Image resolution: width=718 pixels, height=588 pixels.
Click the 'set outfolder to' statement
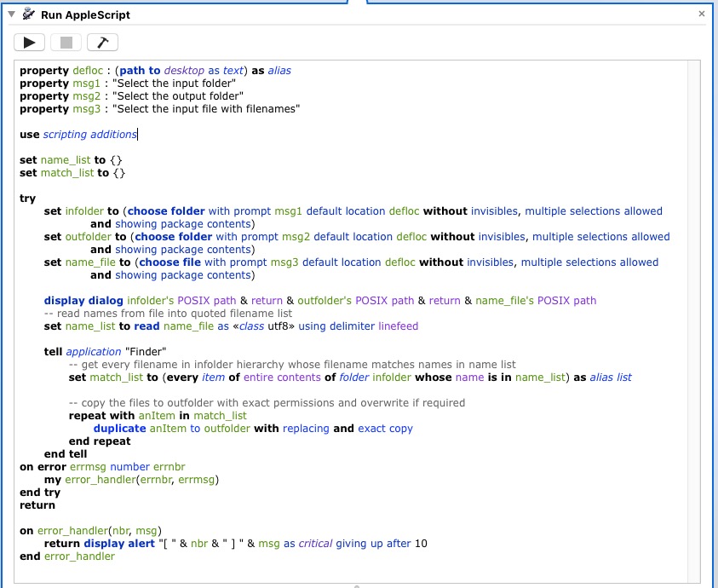(x=357, y=244)
